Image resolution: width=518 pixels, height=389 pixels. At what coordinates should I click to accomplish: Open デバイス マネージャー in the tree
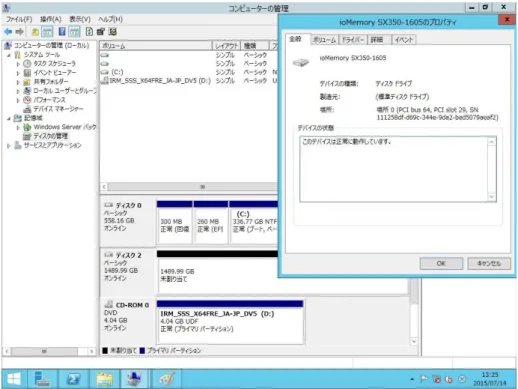tap(58, 109)
